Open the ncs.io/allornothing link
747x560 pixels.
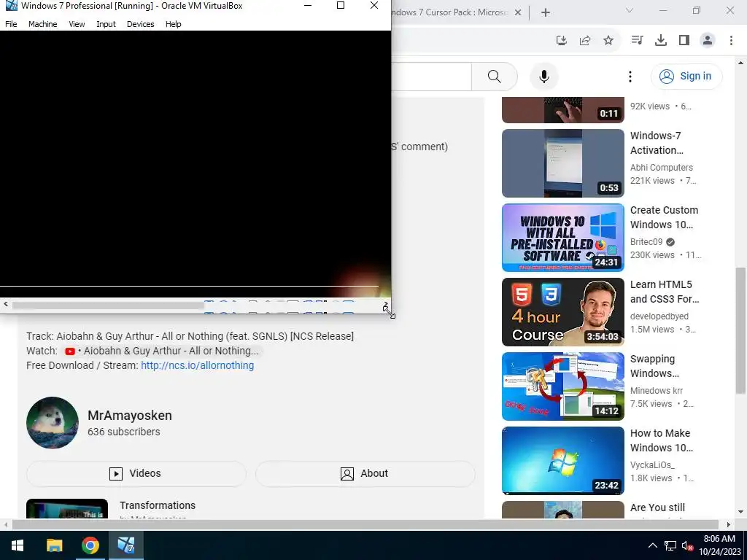[197, 365]
